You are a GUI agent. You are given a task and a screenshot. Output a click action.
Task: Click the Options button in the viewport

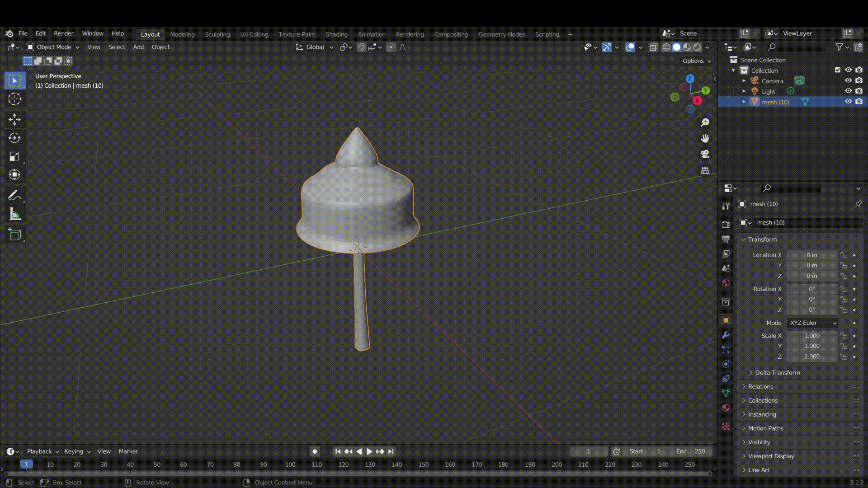click(696, 61)
